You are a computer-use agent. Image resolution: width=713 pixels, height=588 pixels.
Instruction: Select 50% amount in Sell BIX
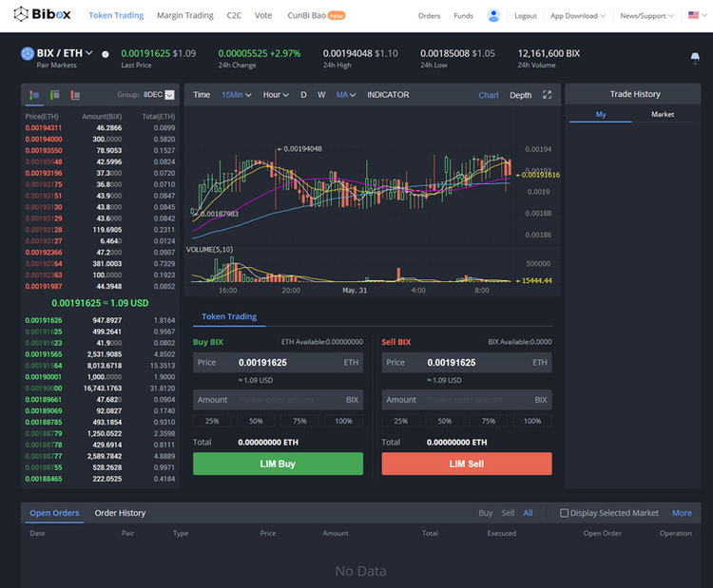pos(445,421)
